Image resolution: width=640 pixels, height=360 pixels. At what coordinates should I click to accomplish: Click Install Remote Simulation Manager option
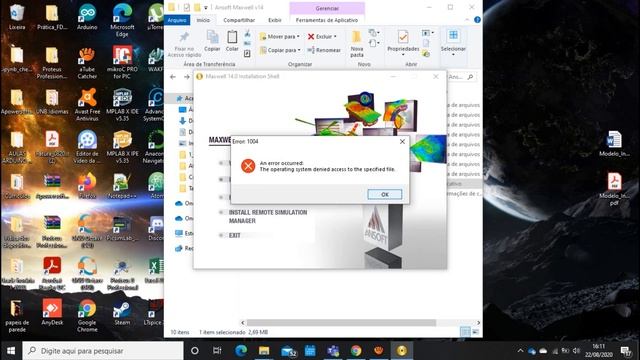[268, 216]
